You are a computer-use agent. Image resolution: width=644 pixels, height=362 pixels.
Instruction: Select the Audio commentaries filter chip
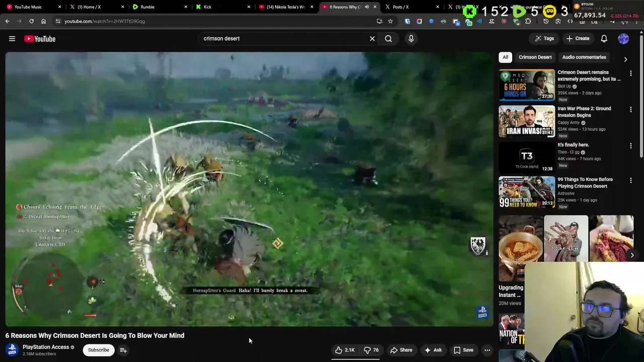pos(584,57)
